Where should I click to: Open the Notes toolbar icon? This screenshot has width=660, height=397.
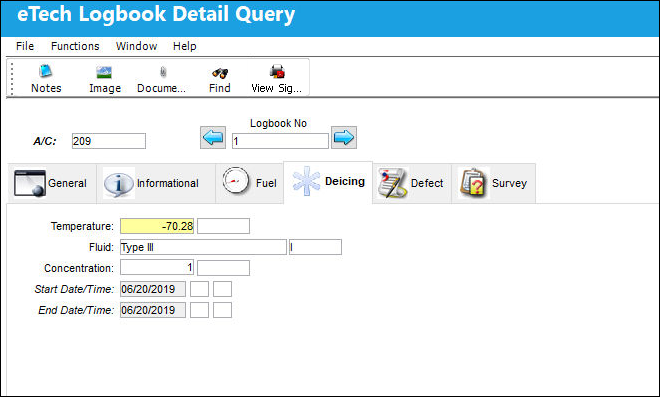[45, 71]
